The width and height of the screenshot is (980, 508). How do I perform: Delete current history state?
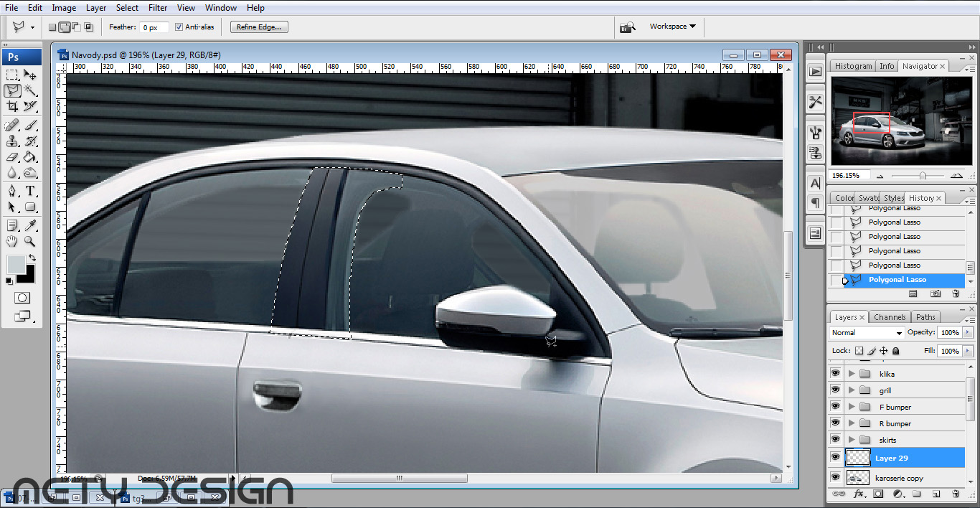955,294
